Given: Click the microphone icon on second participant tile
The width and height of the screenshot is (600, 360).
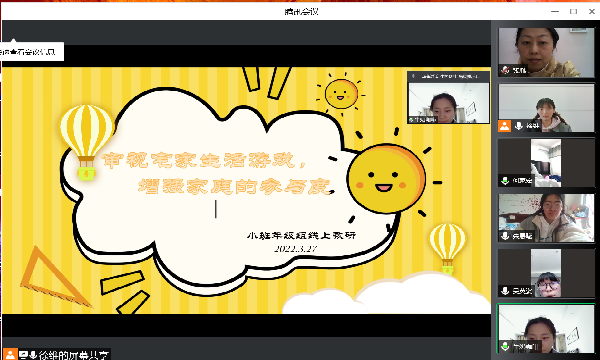Looking at the screenshot, I should click(519, 126).
